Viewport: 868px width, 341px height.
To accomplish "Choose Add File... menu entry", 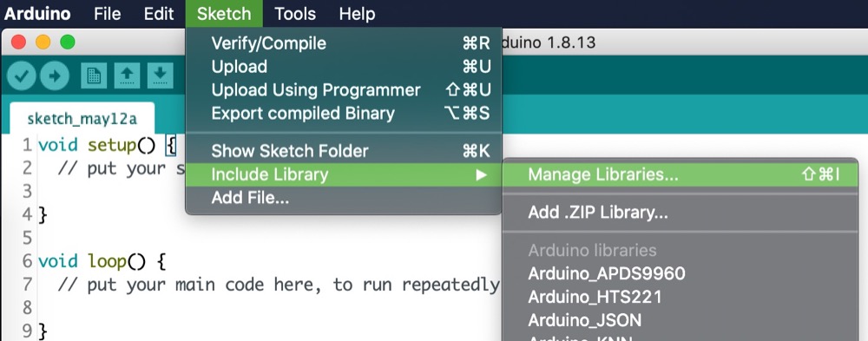I will pos(343,197).
